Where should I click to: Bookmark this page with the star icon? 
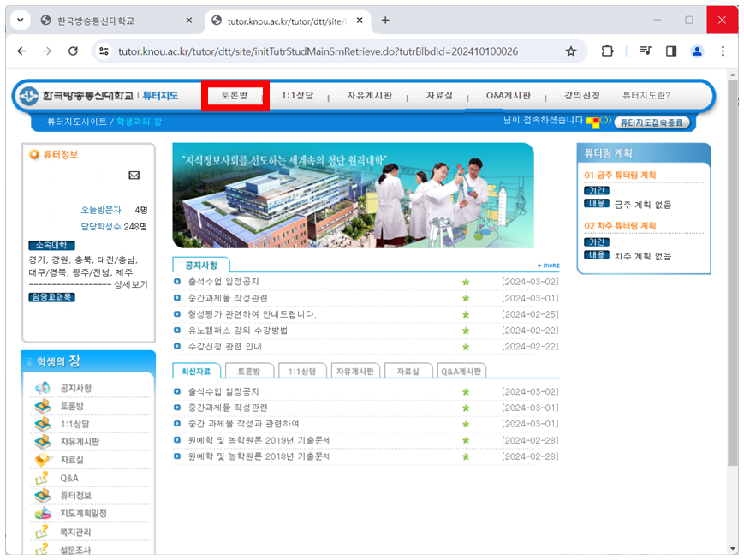pos(571,51)
